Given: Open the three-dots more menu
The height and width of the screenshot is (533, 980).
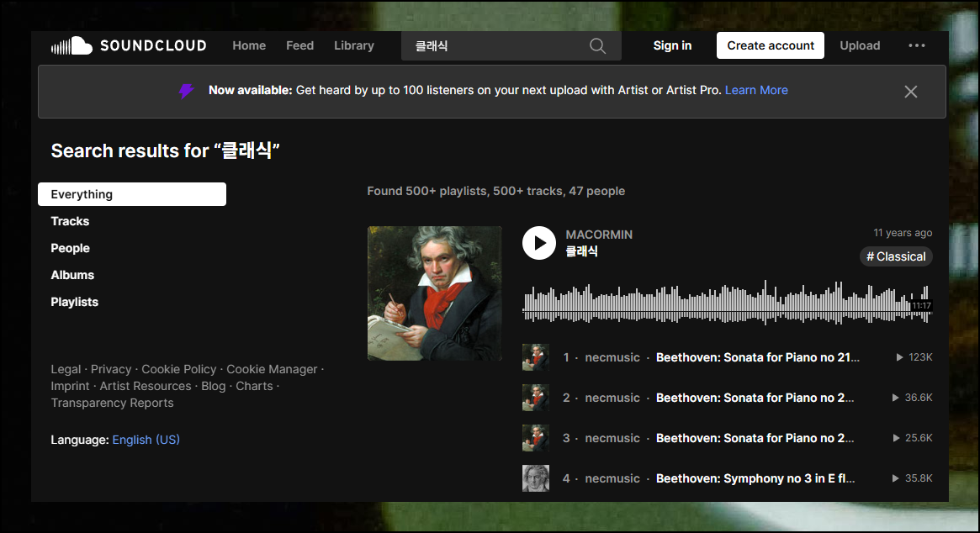Looking at the screenshot, I should (917, 45).
